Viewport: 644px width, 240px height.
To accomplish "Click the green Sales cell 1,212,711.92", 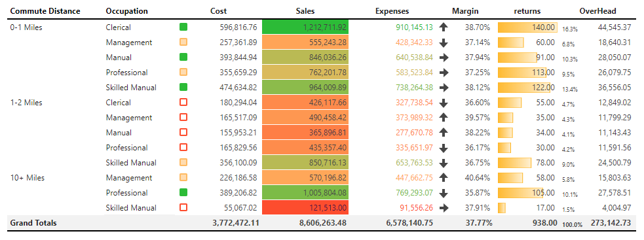I will 305,27.
